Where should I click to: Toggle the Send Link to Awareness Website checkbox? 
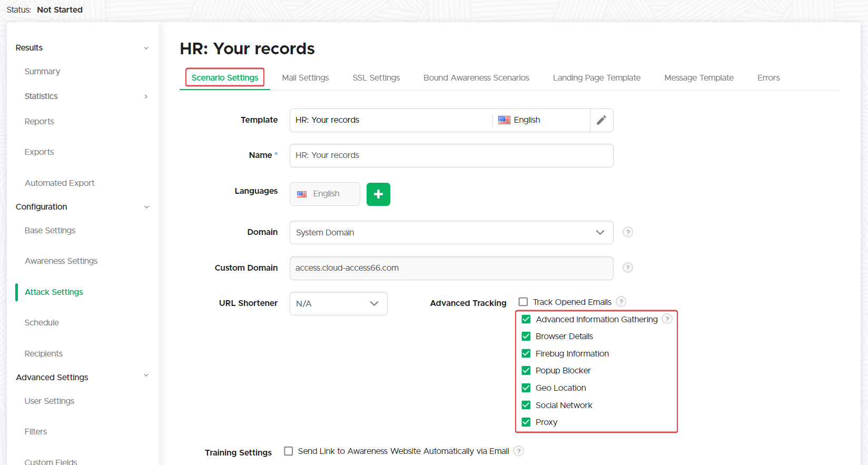click(289, 451)
